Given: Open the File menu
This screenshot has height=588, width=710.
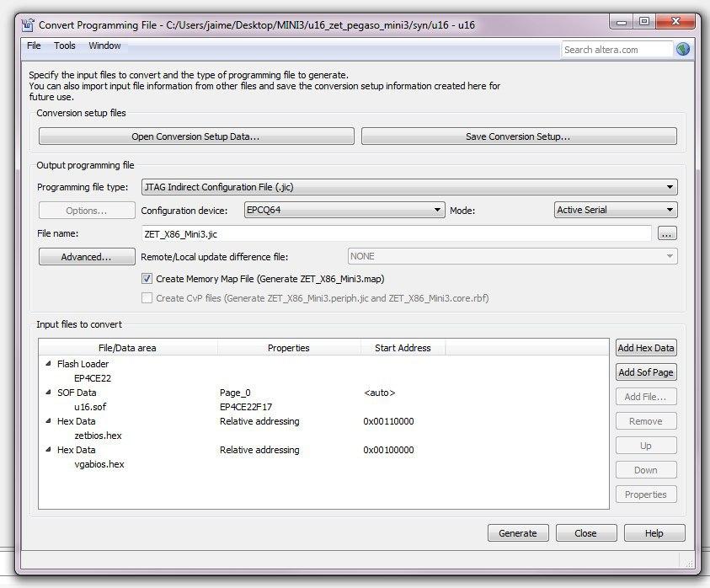Looking at the screenshot, I should 34,46.
